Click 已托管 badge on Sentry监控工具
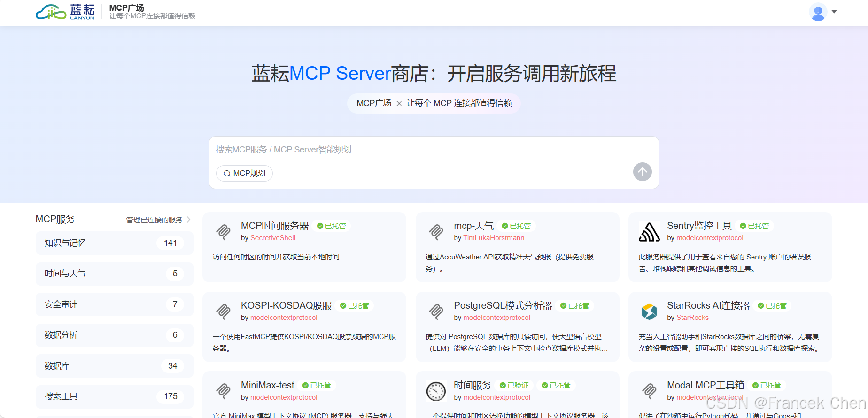Viewport: 868px width, 418px height. (754, 226)
